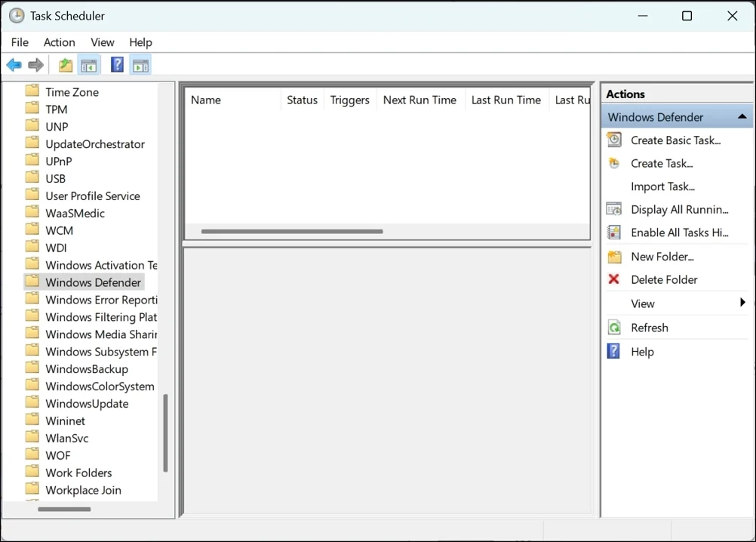Select the UPnP folder

coord(59,162)
